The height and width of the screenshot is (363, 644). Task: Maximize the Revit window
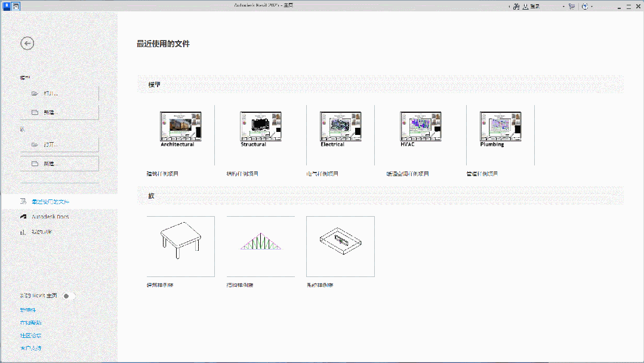(628, 7)
